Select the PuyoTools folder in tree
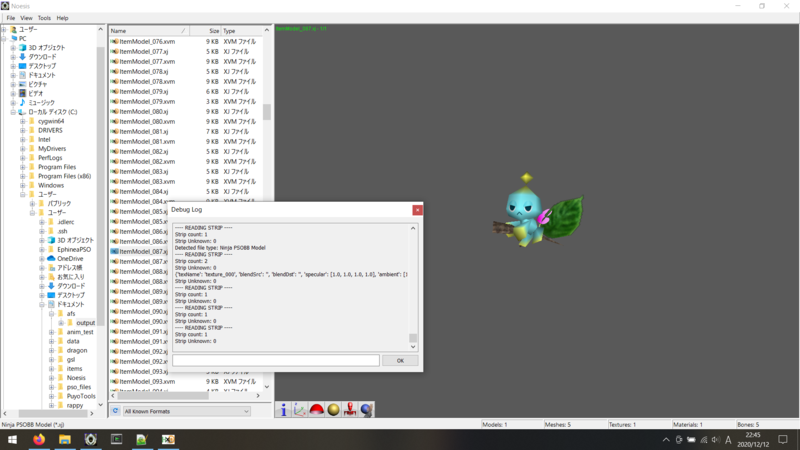 click(81, 396)
